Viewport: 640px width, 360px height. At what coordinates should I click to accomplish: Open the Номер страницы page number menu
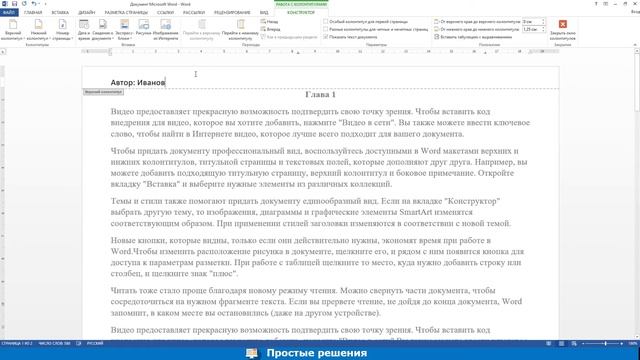[62, 29]
